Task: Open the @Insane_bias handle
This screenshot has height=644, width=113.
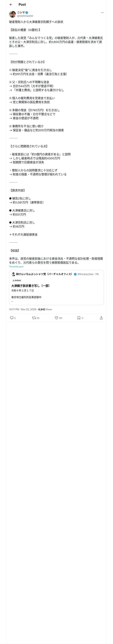Action: pyautogui.click(x=85, y=274)
